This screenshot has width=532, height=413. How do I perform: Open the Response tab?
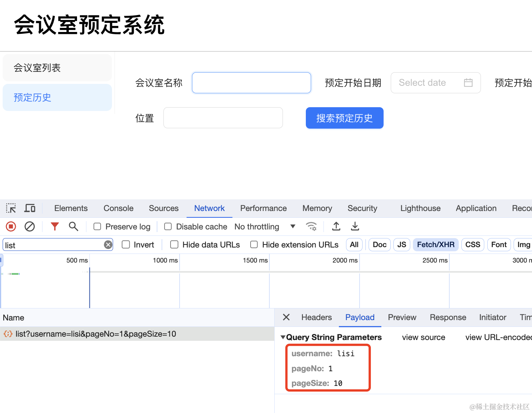pyautogui.click(x=448, y=317)
